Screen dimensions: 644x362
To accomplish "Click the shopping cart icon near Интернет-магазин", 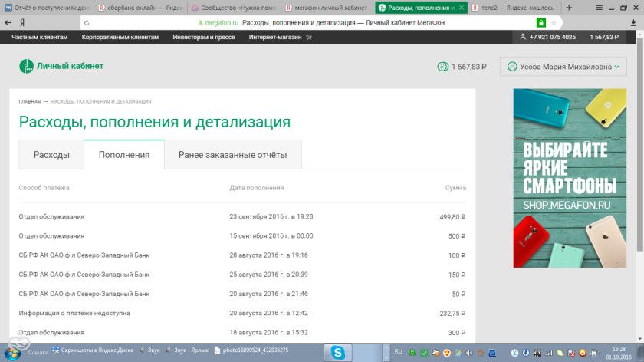I will click(x=309, y=37).
